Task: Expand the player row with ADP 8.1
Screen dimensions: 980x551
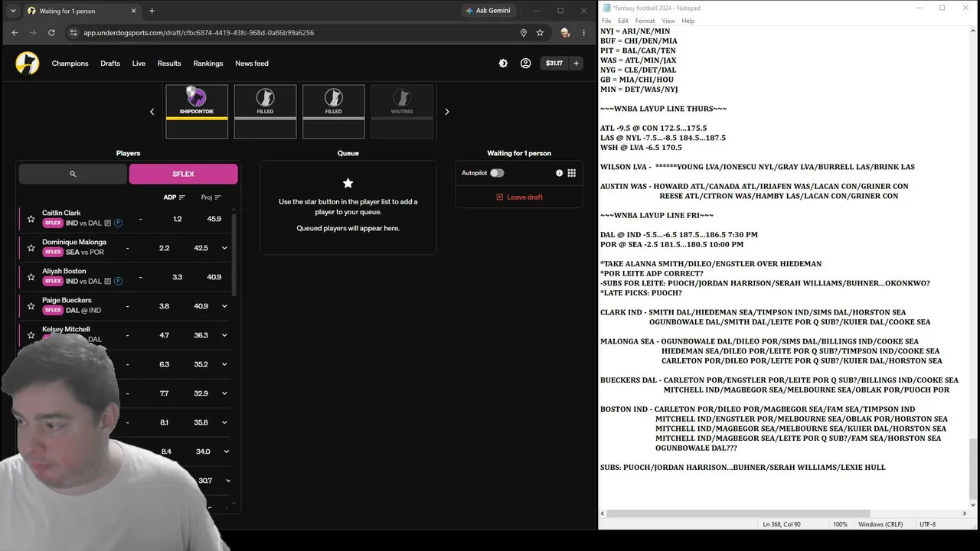Action: click(x=224, y=422)
